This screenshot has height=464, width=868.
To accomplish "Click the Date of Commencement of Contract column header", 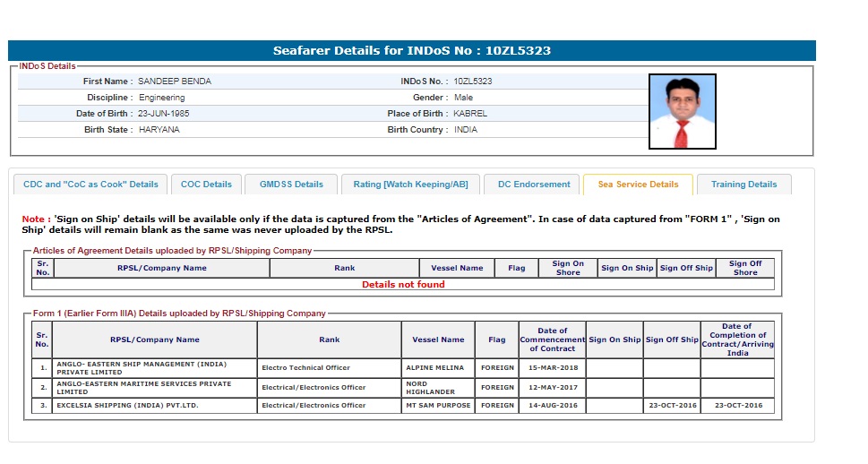I will click(552, 339).
